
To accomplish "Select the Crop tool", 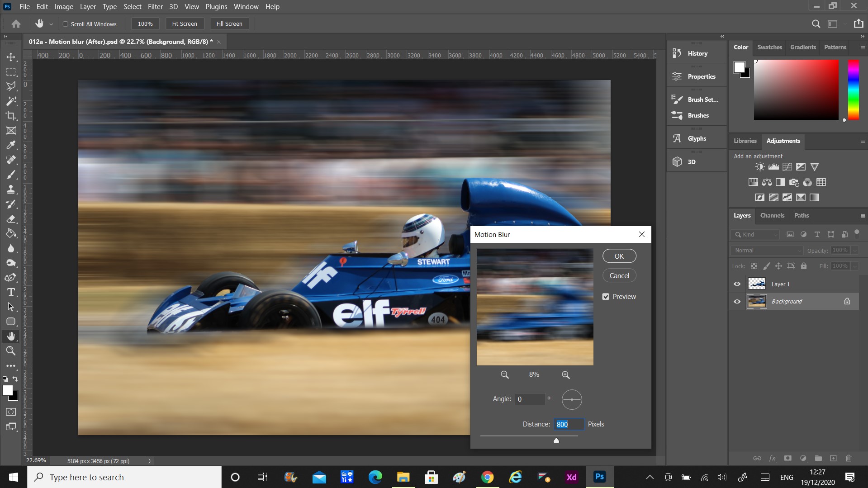I will click(11, 116).
